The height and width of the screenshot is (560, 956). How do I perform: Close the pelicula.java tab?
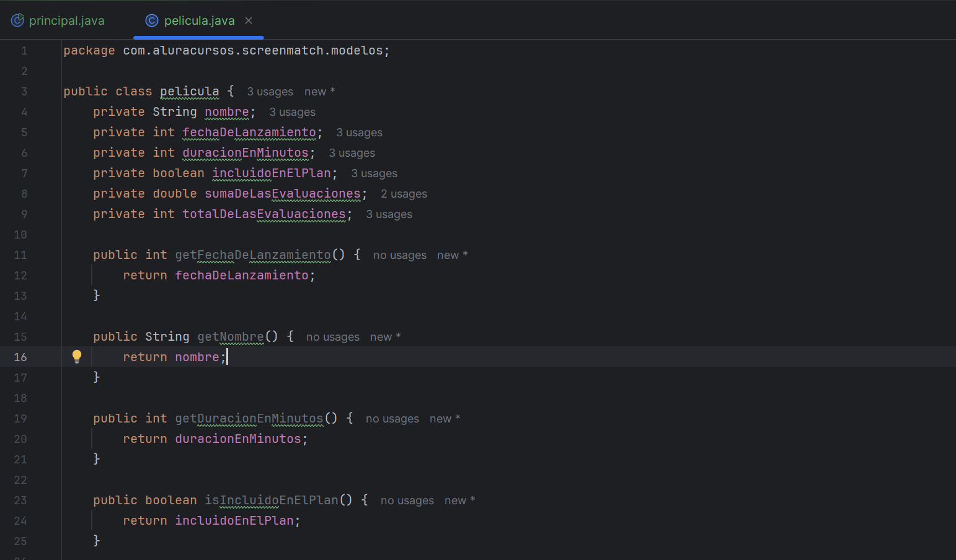pyautogui.click(x=249, y=20)
